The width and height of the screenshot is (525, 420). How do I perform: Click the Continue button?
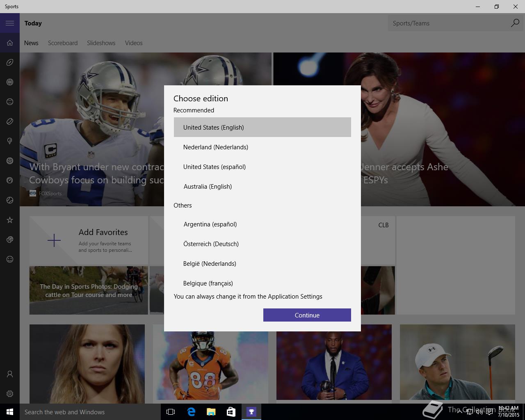(307, 315)
